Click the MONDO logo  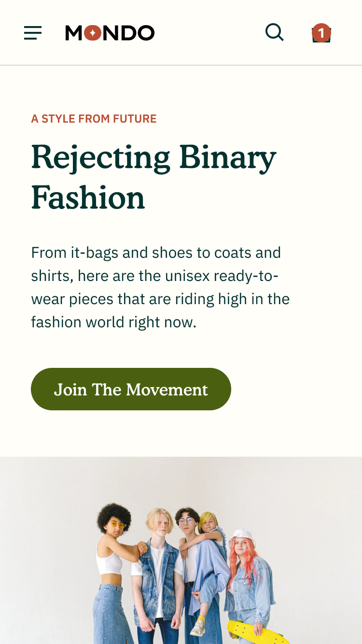[110, 33]
